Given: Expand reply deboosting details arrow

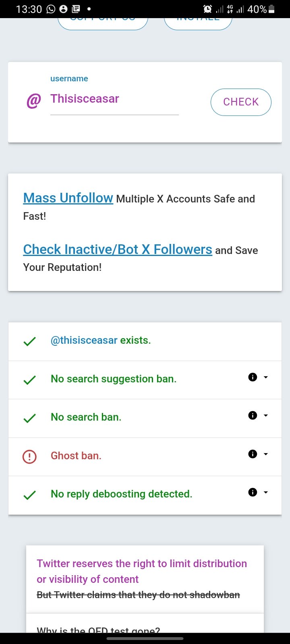Looking at the screenshot, I should (x=266, y=492).
